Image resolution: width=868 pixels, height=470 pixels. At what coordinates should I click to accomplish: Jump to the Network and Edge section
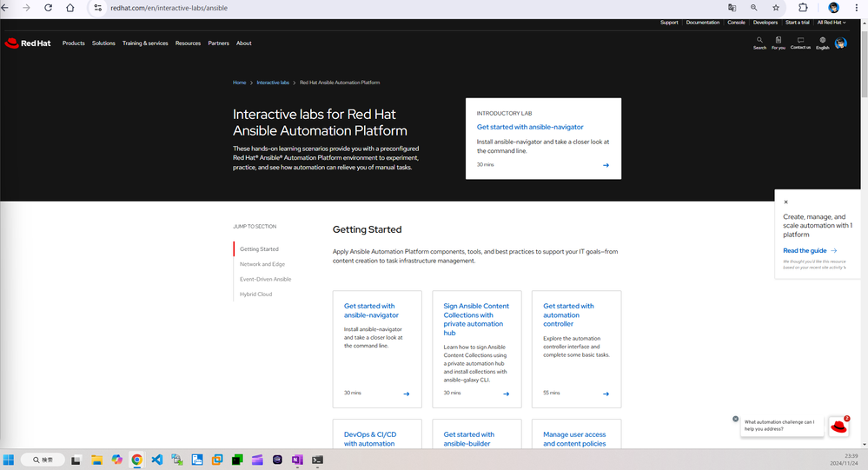point(262,264)
